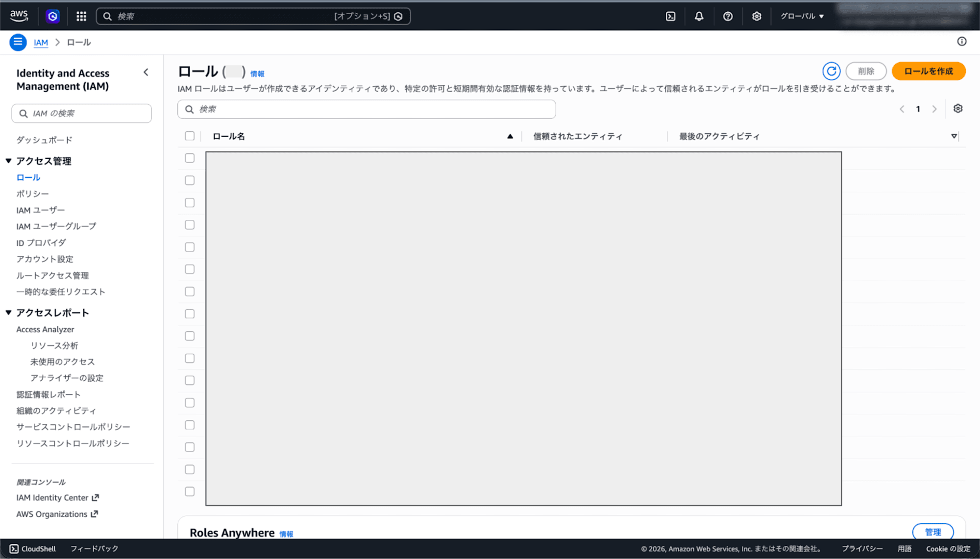980x559 pixels.
Task: Click the purple hexagon console icon
Action: (52, 16)
